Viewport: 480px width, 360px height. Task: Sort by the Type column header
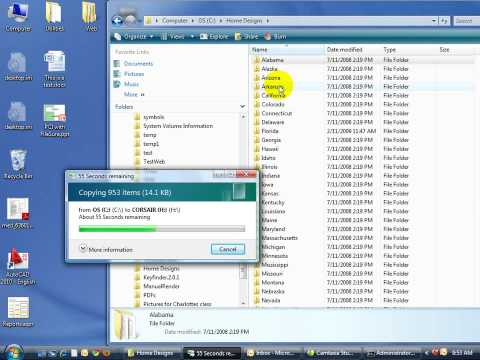pos(409,50)
